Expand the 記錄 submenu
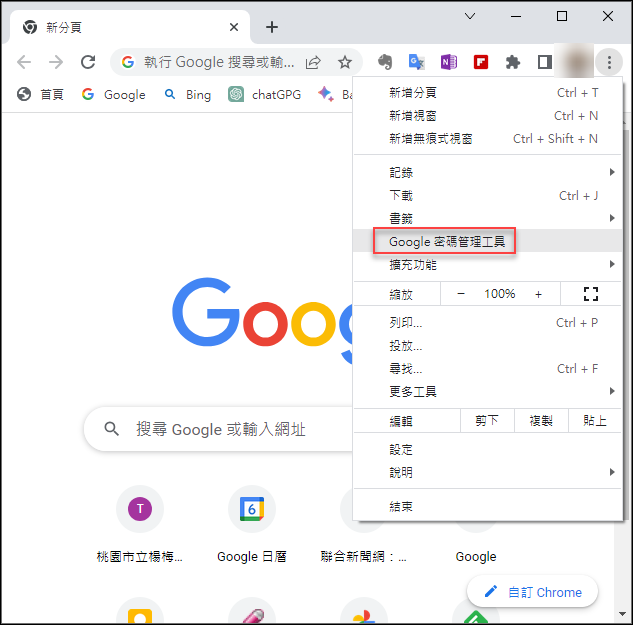Viewport: 633px width, 625px height. [x=488, y=172]
